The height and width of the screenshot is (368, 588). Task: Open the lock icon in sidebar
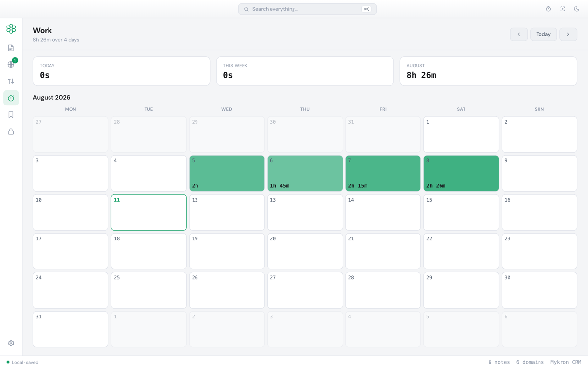point(11,131)
